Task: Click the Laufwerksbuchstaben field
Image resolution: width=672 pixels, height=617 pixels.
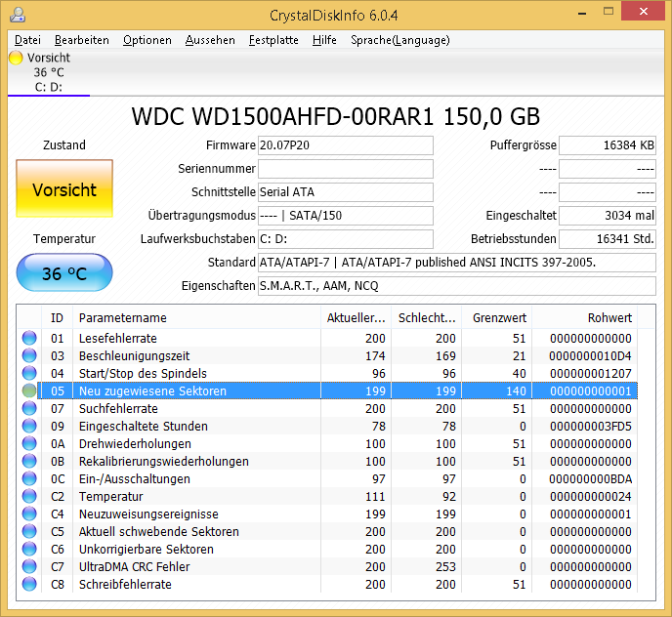Action: [x=346, y=239]
